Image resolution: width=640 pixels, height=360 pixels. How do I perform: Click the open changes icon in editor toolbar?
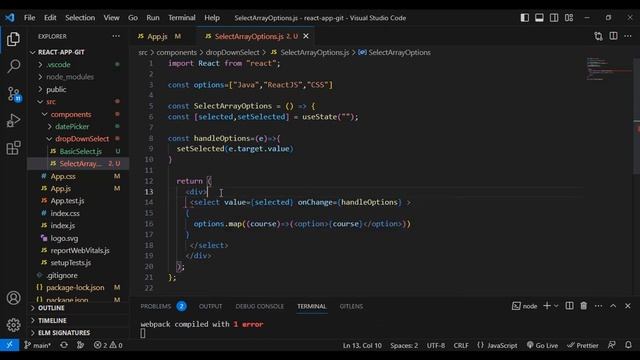point(598,36)
